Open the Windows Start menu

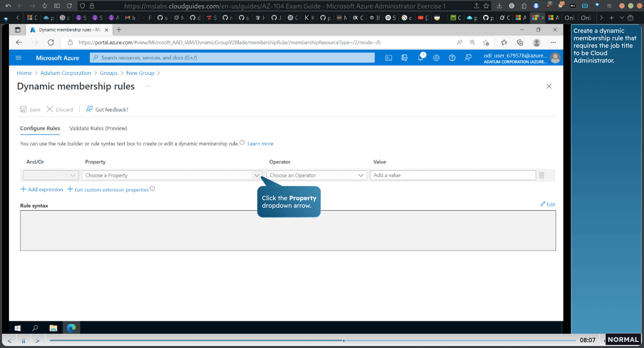pyautogui.click(x=18, y=328)
